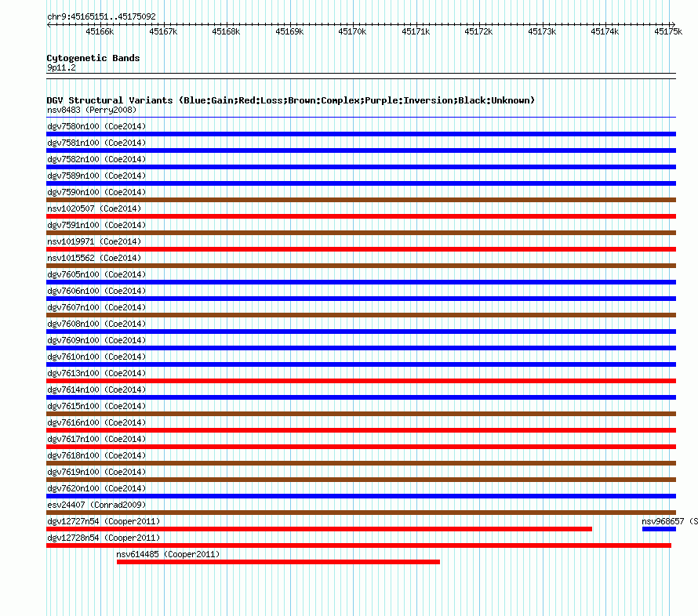Click the red bar of dgv7616n100
The height and width of the screenshot is (616, 698).
361,430
